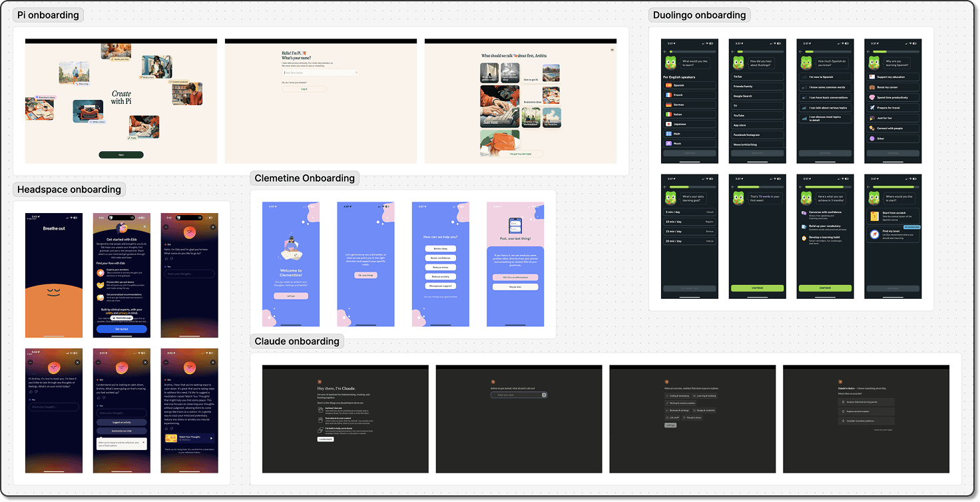Close the 'Get started with Ebb' Headspace screen
The height and width of the screenshot is (502, 980).
(x=144, y=226)
